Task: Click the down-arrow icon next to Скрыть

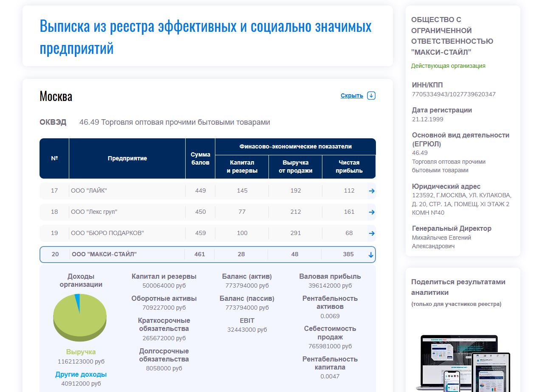Action: [371, 95]
